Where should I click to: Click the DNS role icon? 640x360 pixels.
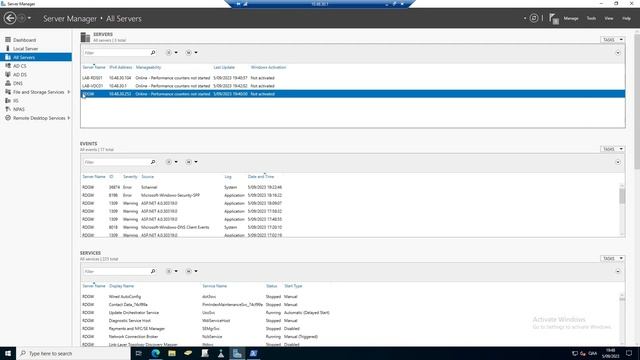[x=8, y=83]
